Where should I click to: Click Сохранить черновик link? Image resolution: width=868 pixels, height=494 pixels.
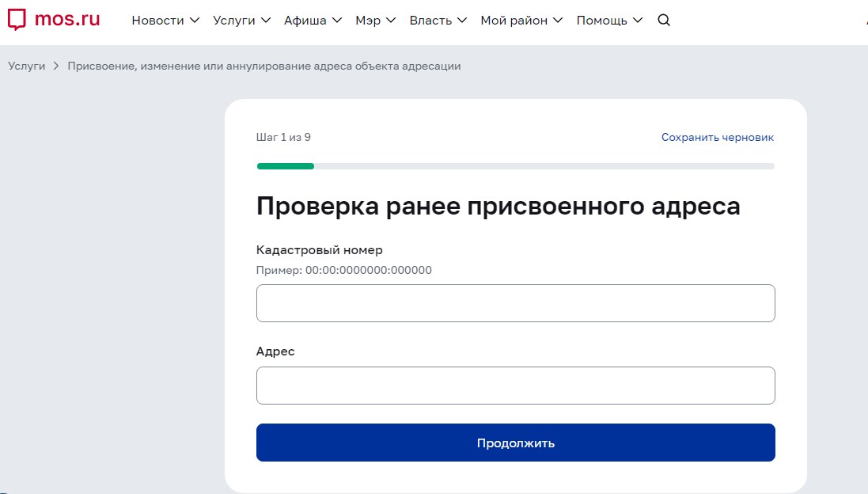718,137
